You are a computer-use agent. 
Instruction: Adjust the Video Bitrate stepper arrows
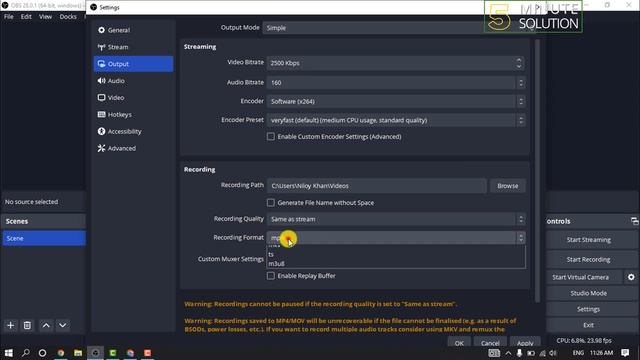coord(519,63)
